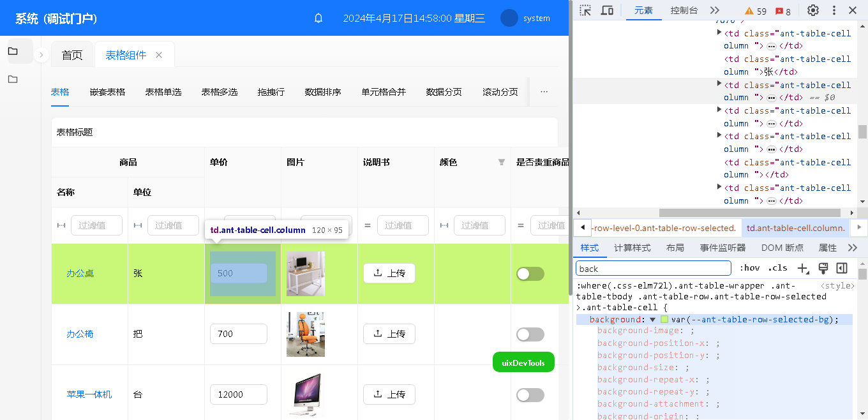Click the green background color swatch
The image size is (868, 420).
coord(664,320)
